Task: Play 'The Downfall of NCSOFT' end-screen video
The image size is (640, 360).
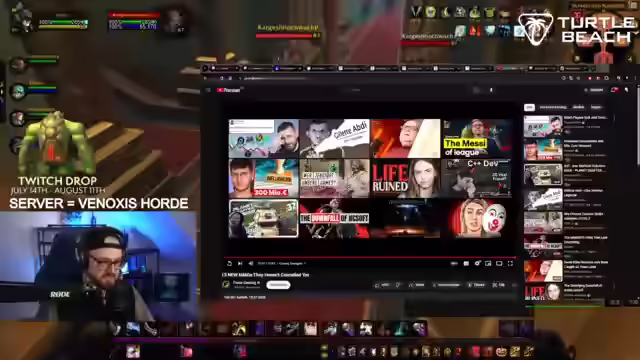Action: [x=335, y=218]
